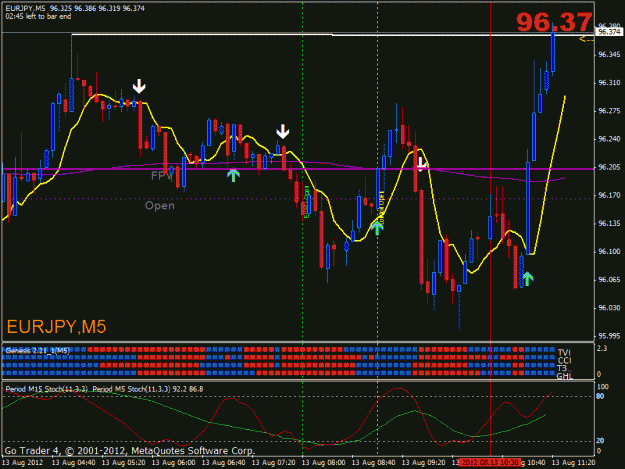
Task: Click the 13 Aug 2012 date label
Action: 23,463
